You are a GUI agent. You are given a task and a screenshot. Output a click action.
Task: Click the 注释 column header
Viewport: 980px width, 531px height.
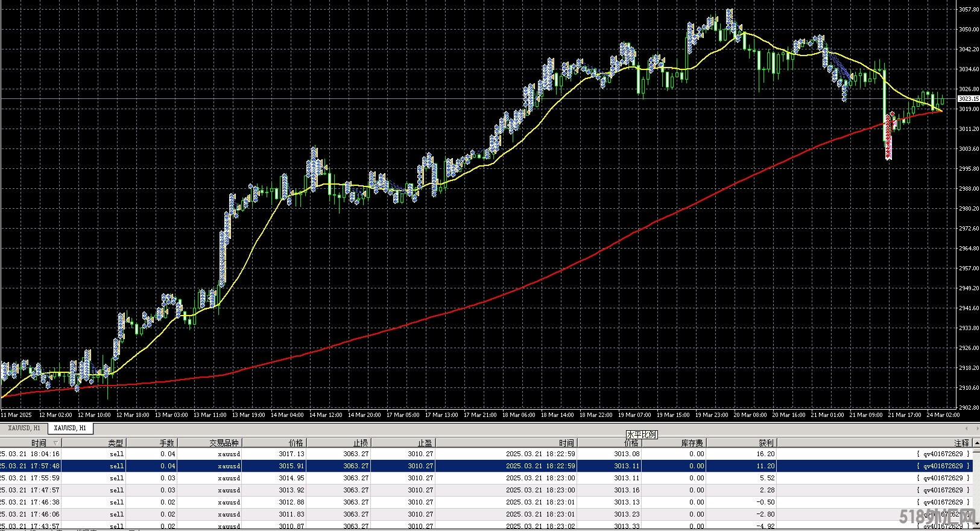tap(961, 443)
